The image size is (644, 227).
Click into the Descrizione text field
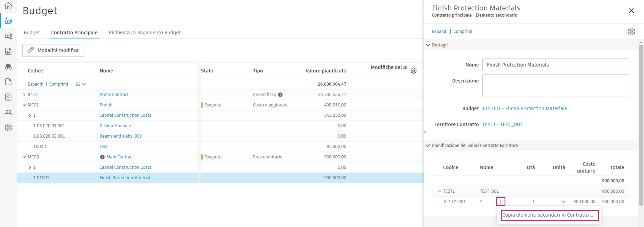[x=555, y=86]
